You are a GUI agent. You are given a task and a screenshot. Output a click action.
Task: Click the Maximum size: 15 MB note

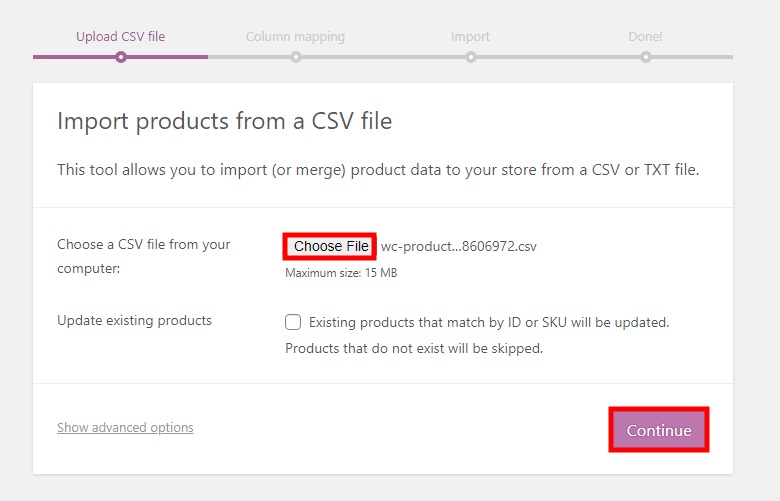[x=341, y=273]
